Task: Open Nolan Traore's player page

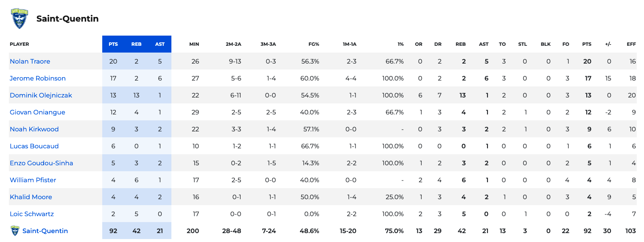Action: point(30,61)
